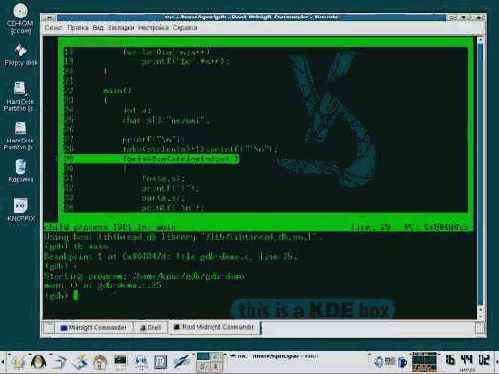The image size is (499, 374).
Task: Click the Konsole scrollbar up arrow
Action: 480,40
